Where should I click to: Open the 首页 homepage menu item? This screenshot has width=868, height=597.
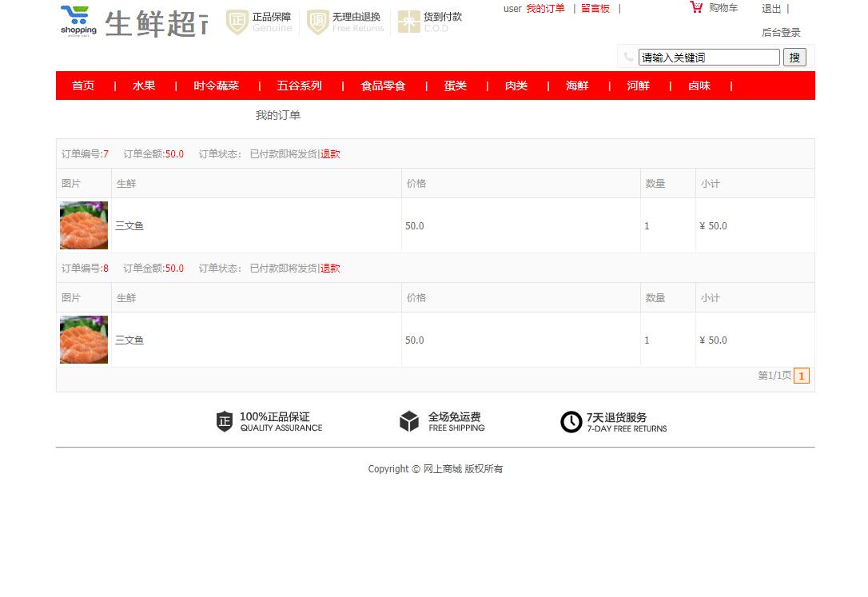pyautogui.click(x=83, y=86)
